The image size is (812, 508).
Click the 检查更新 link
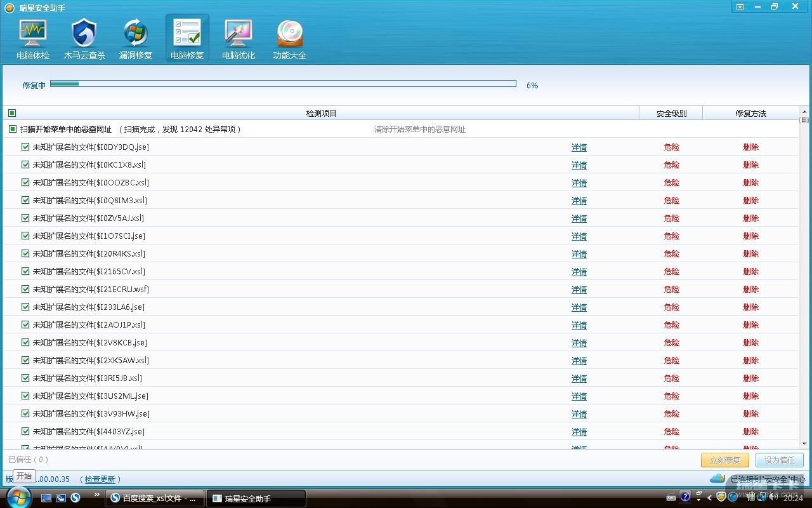click(x=100, y=479)
